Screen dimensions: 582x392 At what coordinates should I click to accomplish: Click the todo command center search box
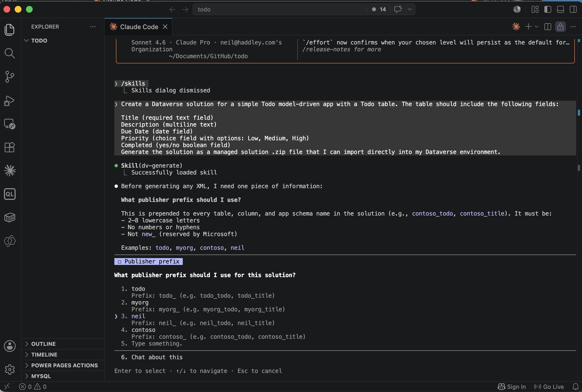(280, 9)
